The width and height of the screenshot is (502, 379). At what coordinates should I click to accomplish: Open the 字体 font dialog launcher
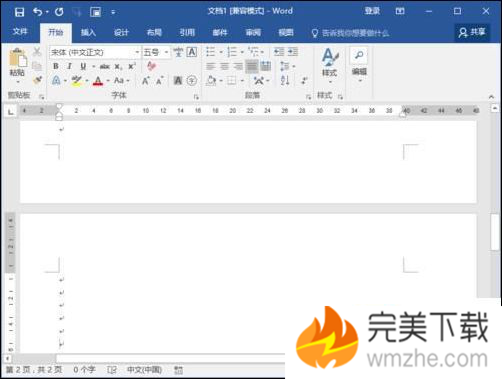(196, 97)
